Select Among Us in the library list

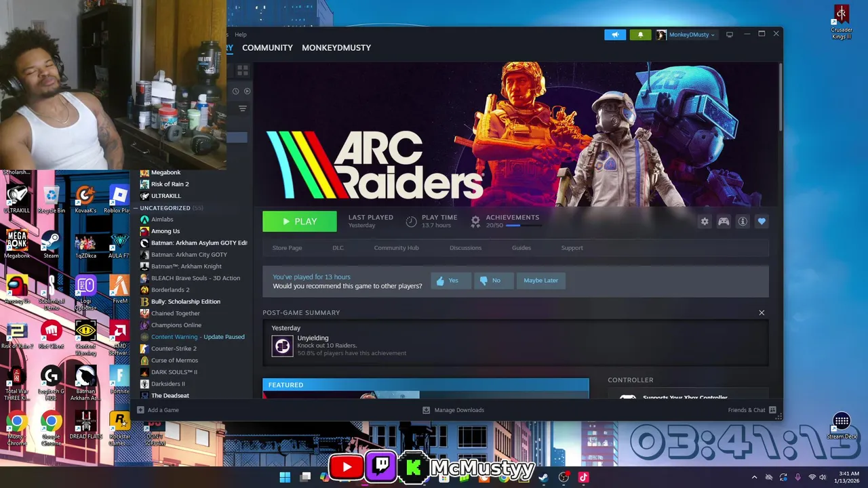click(x=165, y=231)
